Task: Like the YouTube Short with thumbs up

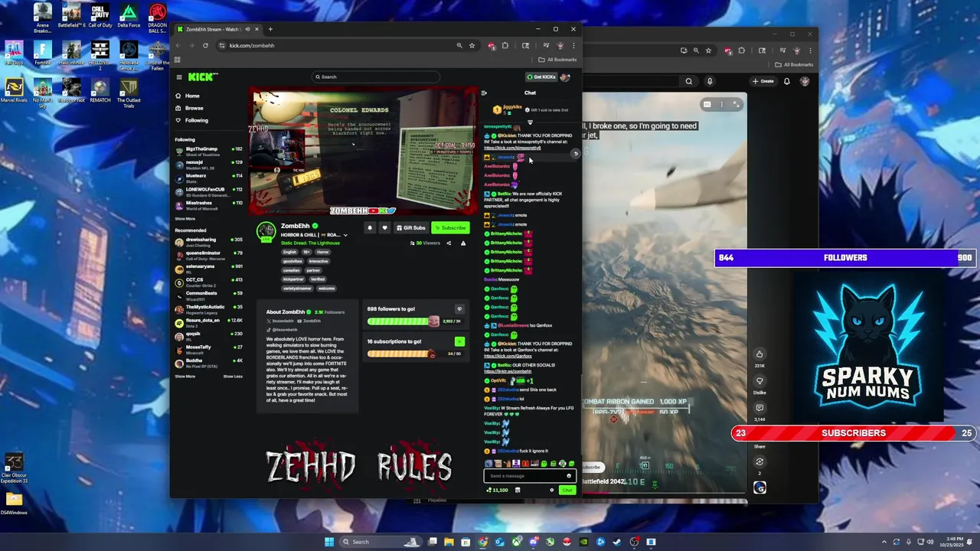Action: [x=759, y=354]
